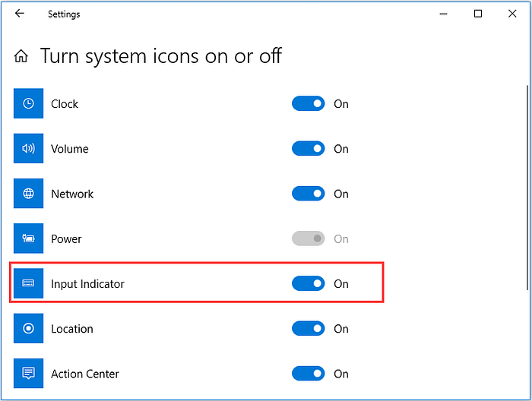Click the Action Center message icon
This screenshot has height=401, width=532.
(x=29, y=373)
